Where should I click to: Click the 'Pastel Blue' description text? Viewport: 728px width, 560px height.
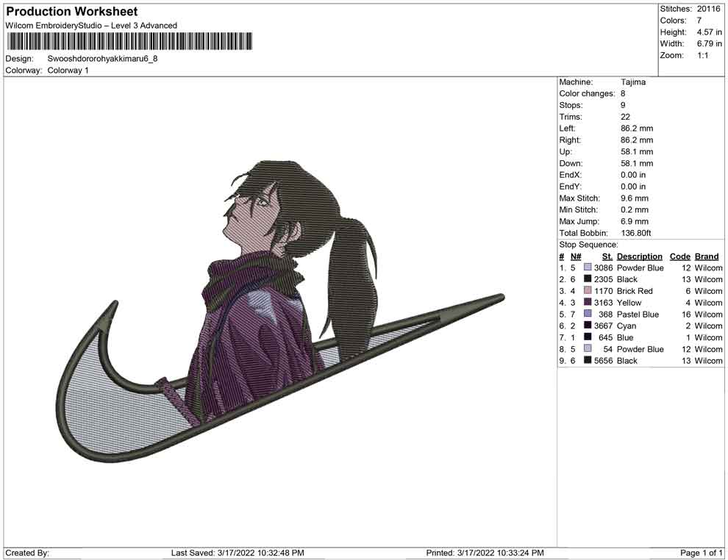(x=638, y=314)
